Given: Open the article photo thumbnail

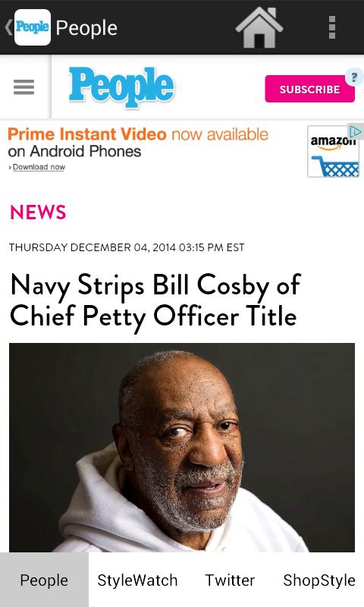Looking at the screenshot, I should click(x=182, y=448).
